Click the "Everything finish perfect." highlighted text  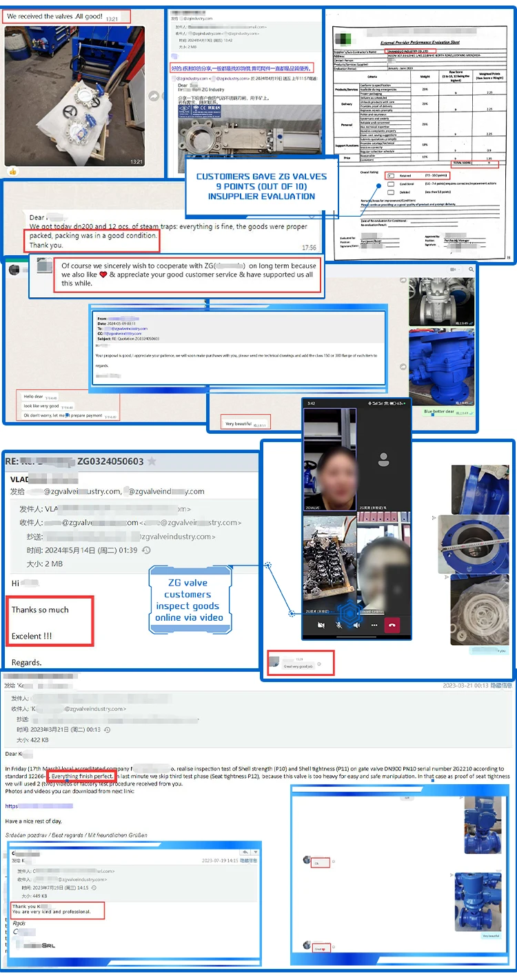point(81,777)
